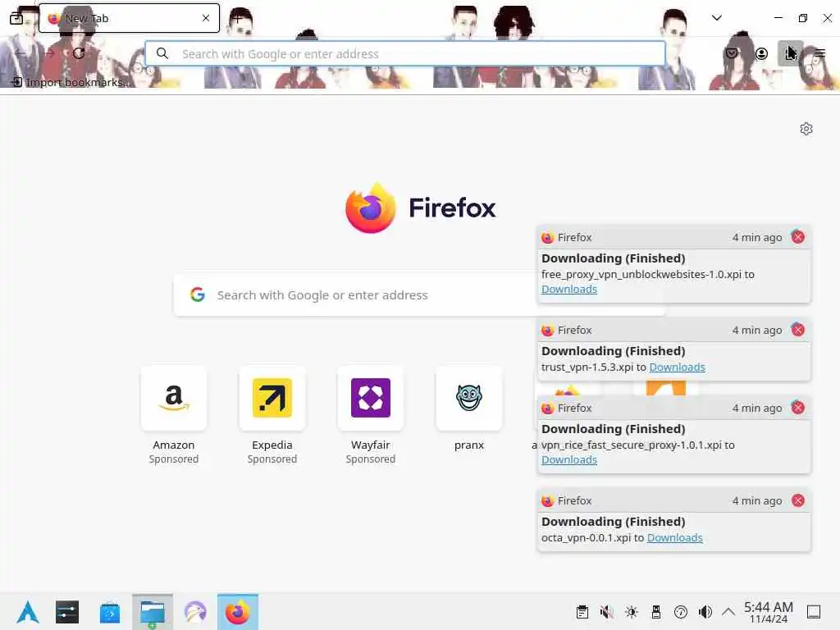Open a new tab with the plus button
Image resolution: width=840 pixels, height=630 pixels.
(238, 18)
